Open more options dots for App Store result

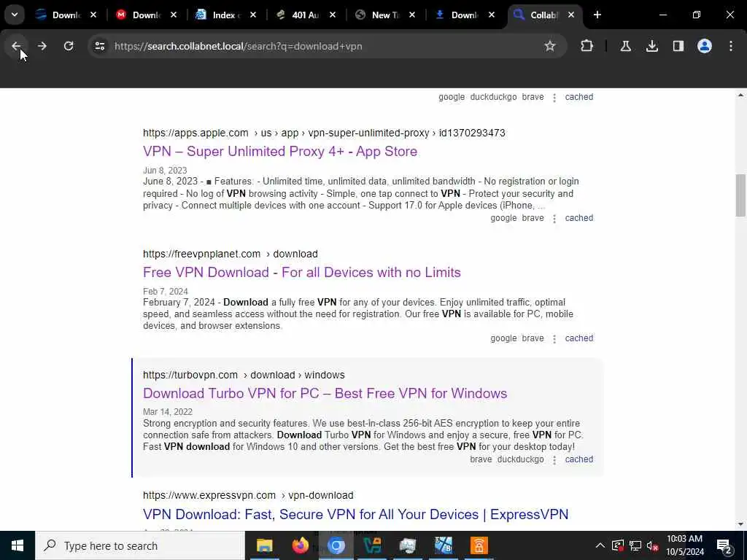point(554,219)
